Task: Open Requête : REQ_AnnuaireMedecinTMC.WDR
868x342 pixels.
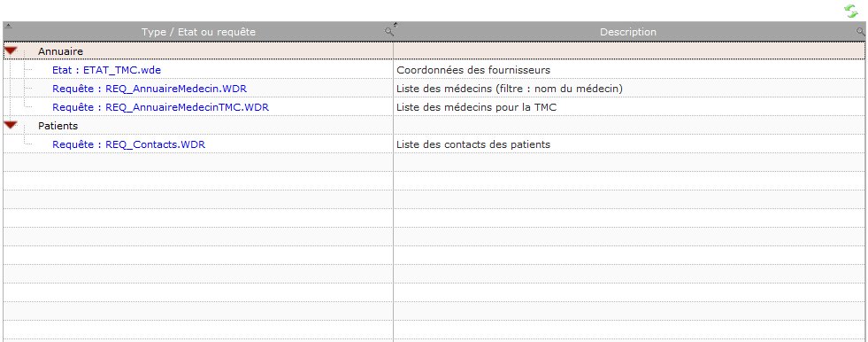Action: click(x=160, y=107)
